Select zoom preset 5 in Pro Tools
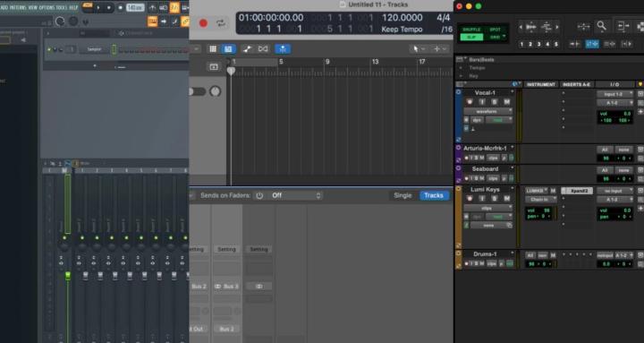 pos(556,44)
